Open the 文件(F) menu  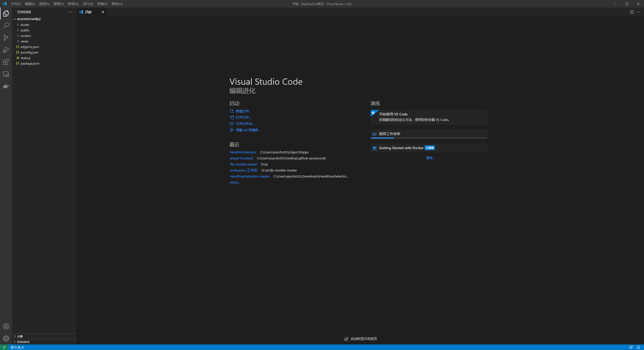point(16,4)
